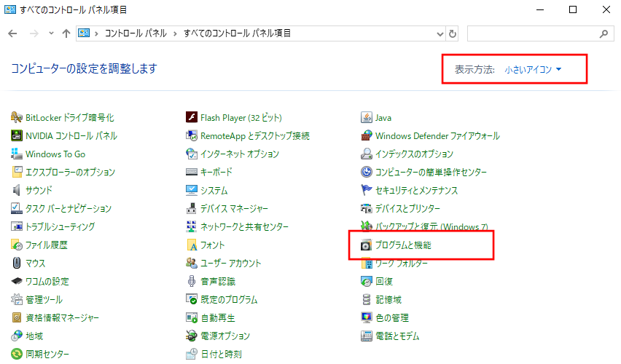Click the 表示方法: label text
The height and width of the screenshot is (364, 621).
click(474, 70)
